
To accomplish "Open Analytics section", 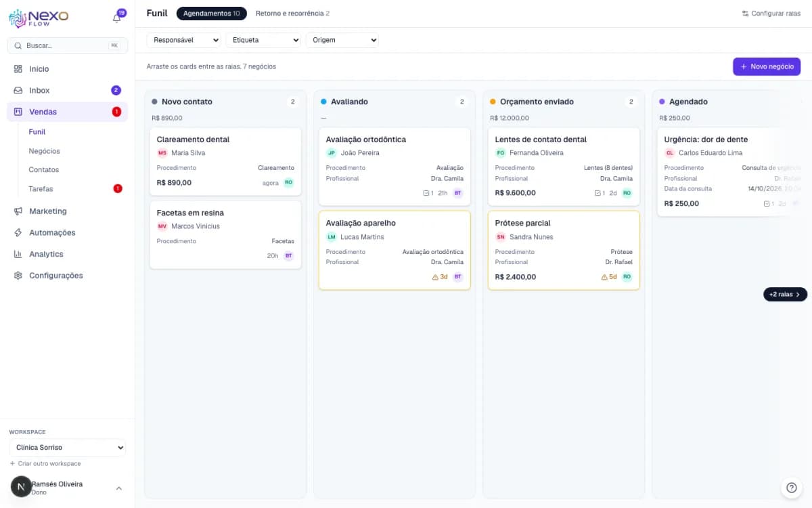I will 67,254.
